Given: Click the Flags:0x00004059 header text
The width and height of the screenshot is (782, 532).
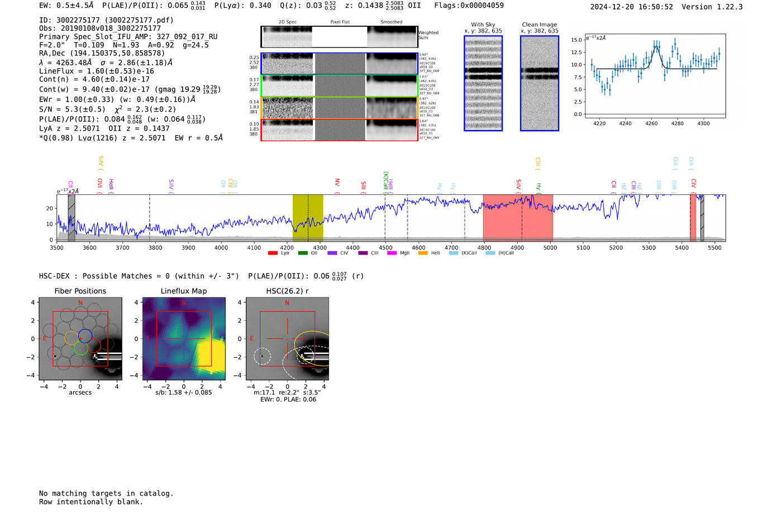Looking at the screenshot, I should [469, 6].
